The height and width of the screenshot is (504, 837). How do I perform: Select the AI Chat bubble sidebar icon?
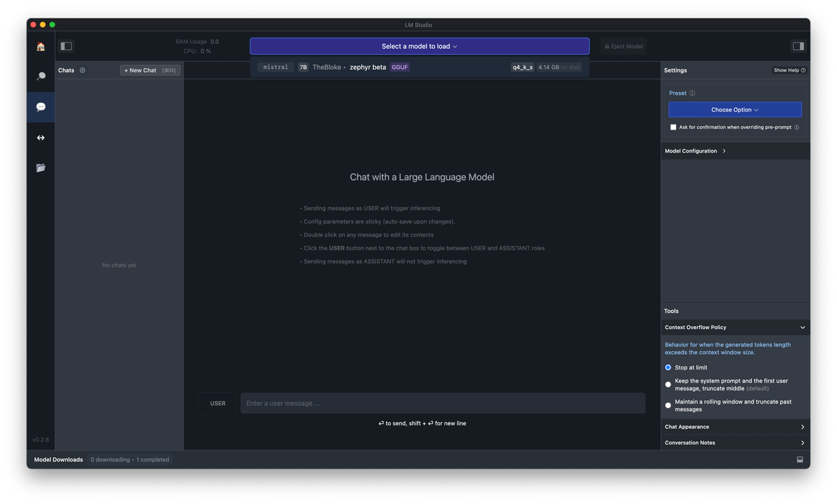pyautogui.click(x=40, y=107)
